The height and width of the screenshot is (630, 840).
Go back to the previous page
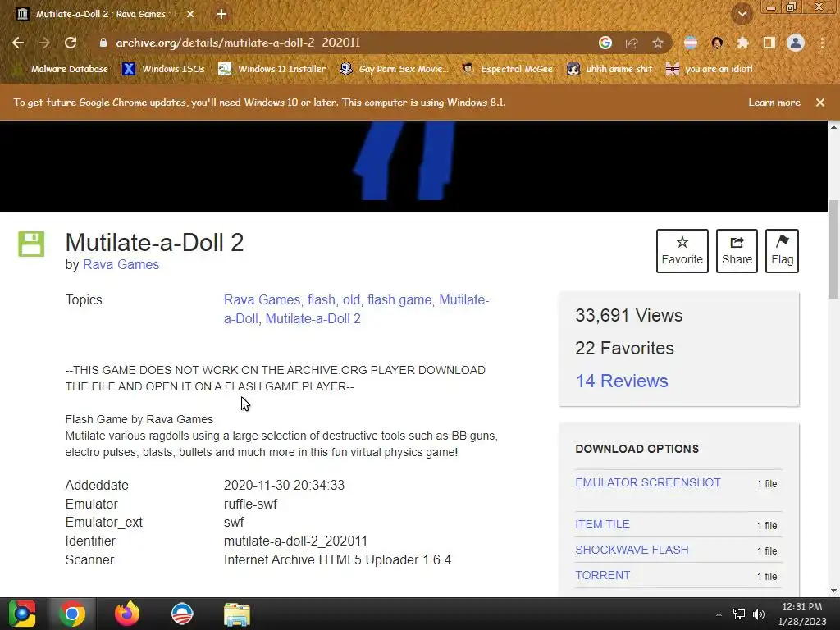pos(18,43)
